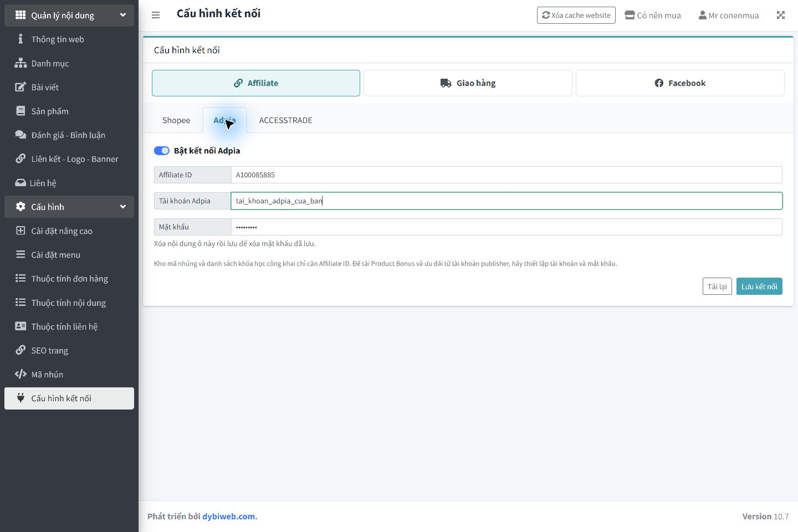Click the Đánh giá - Bình luận comments icon
Screen dimensions: 798x532
[21, 135]
